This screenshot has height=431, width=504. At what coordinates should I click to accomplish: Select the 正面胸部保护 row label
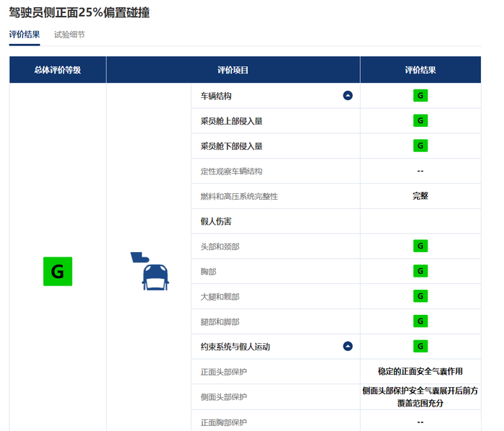click(224, 422)
